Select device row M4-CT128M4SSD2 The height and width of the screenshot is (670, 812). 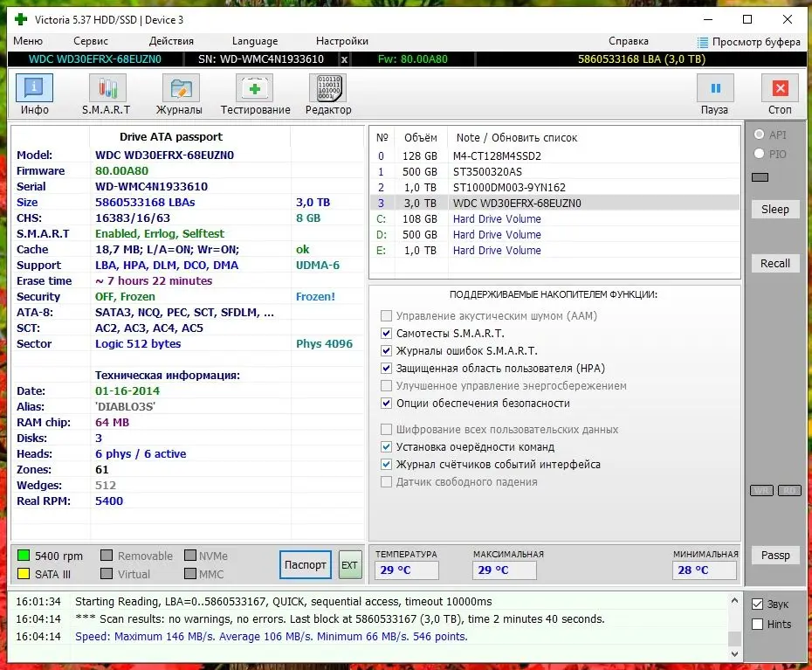[x=554, y=156]
